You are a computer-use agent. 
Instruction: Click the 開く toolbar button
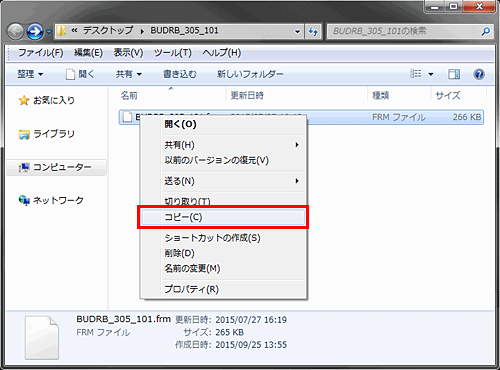pos(80,74)
